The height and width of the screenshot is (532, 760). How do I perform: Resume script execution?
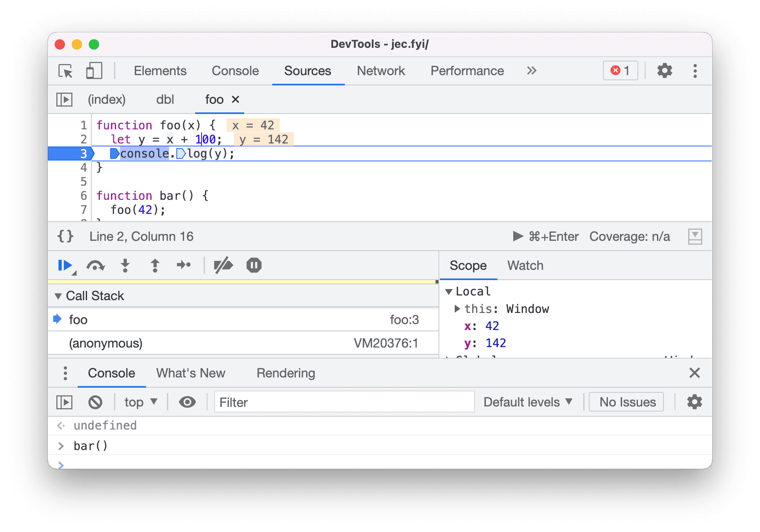coord(64,265)
